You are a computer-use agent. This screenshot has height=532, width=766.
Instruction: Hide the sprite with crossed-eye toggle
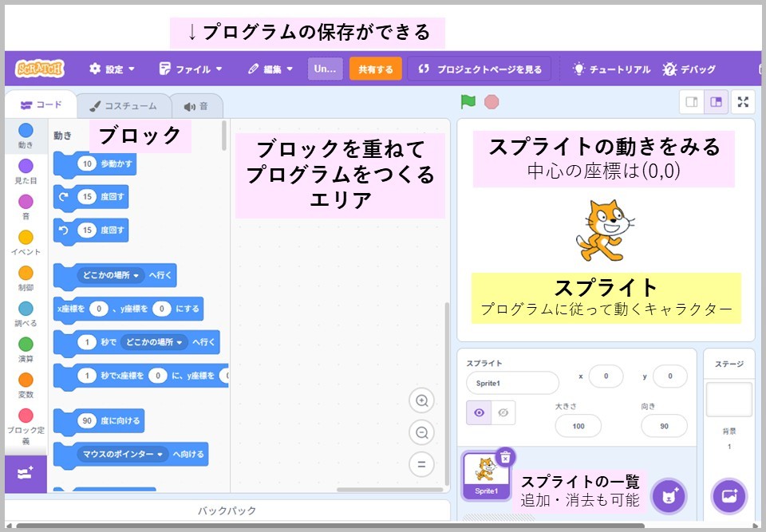coord(503,412)
